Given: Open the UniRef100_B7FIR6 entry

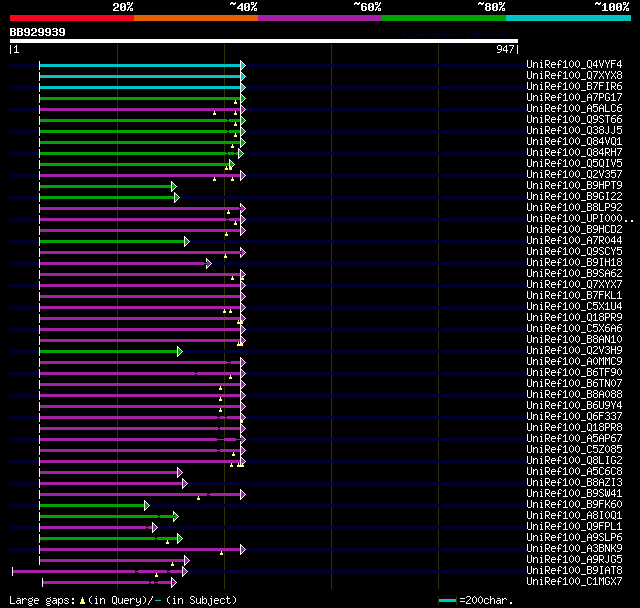Looking at the screenshot, I should [x=574, y=87].
